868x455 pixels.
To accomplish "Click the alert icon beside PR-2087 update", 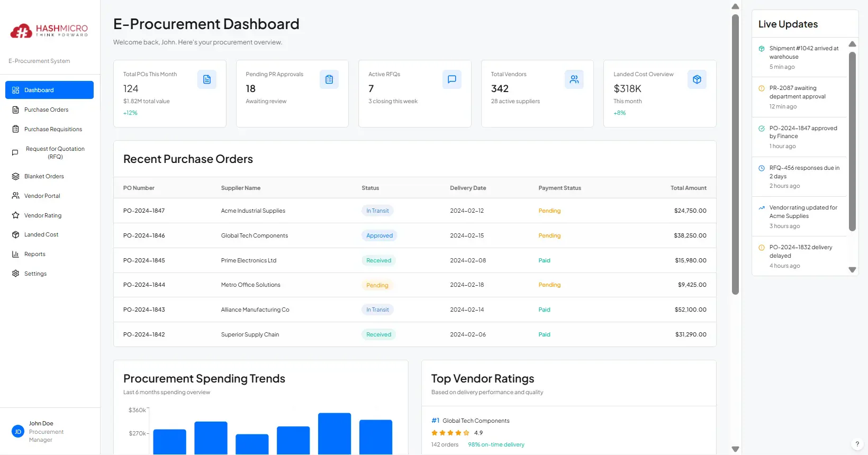I will [x=762, y=88].
